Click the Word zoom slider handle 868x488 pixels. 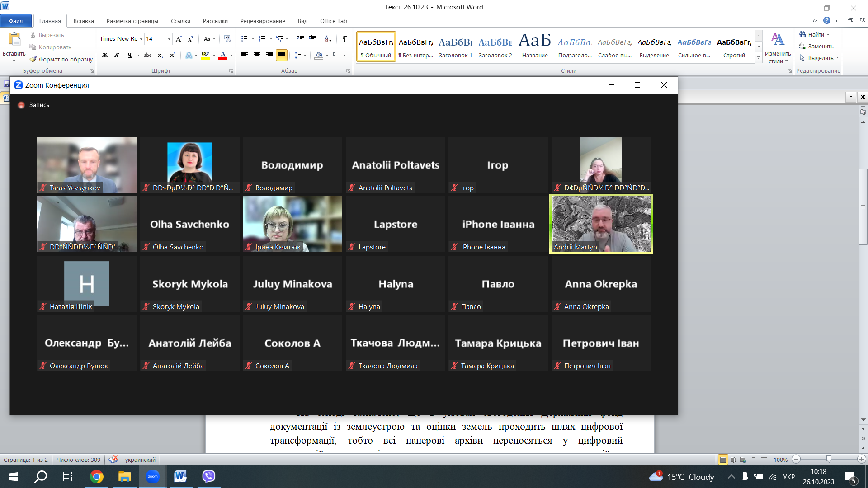click(x=829, y=460)
